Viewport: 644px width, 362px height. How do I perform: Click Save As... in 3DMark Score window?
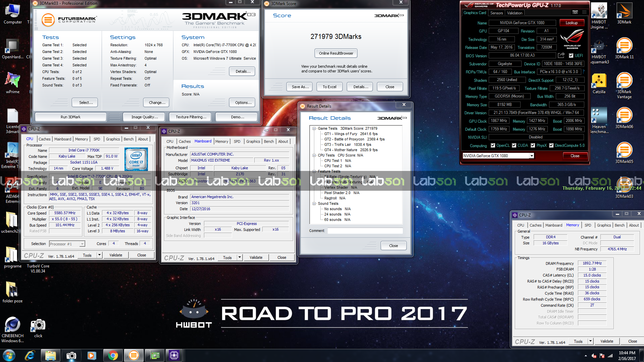pos(300,87)
